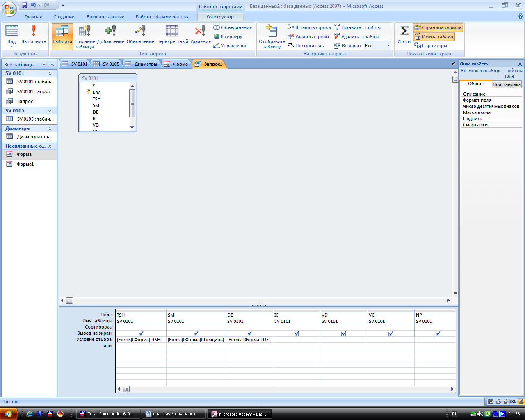
Task: Switch to Форма document tab
Action: pos(176,64)
